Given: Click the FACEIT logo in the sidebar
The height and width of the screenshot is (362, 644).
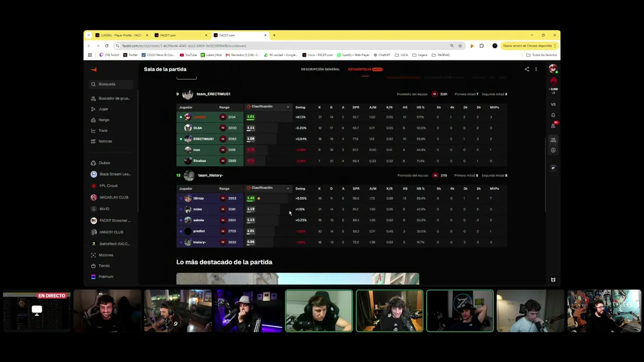Looking at the screenshot, I should (94, 69).
